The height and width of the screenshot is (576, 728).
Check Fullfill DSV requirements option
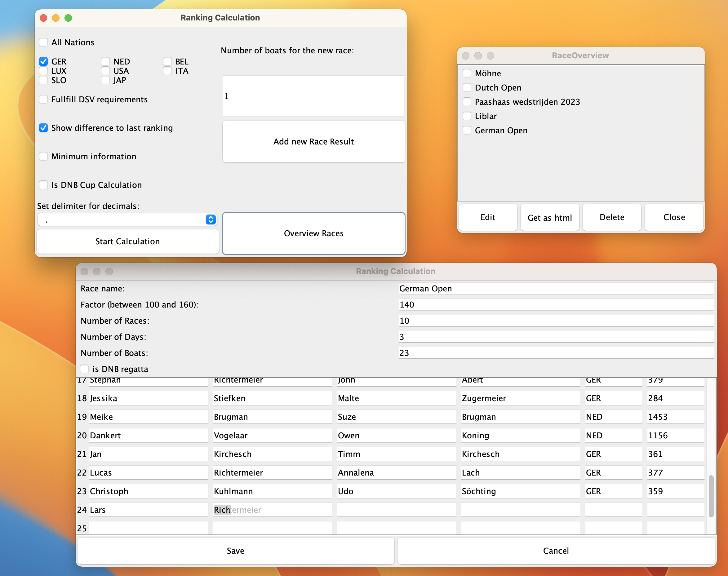pyautogui.click(x=43, y=99)
